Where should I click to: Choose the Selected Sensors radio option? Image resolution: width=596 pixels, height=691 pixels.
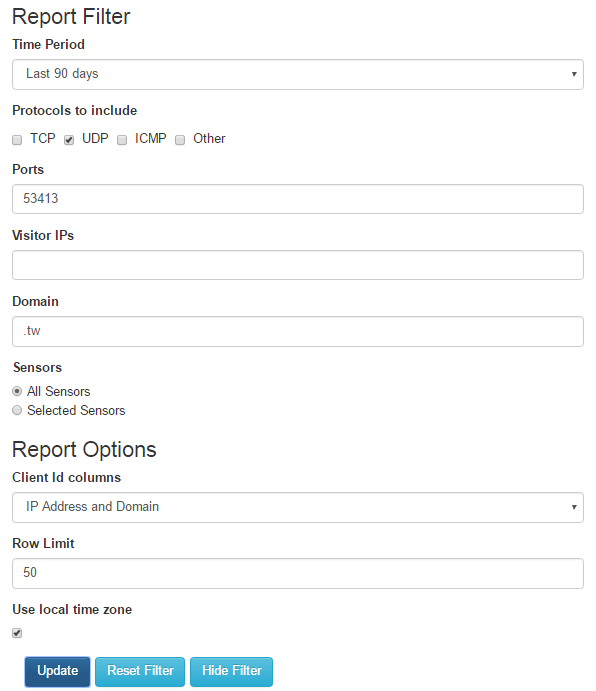pyautogui.click(x=17, y=410)
